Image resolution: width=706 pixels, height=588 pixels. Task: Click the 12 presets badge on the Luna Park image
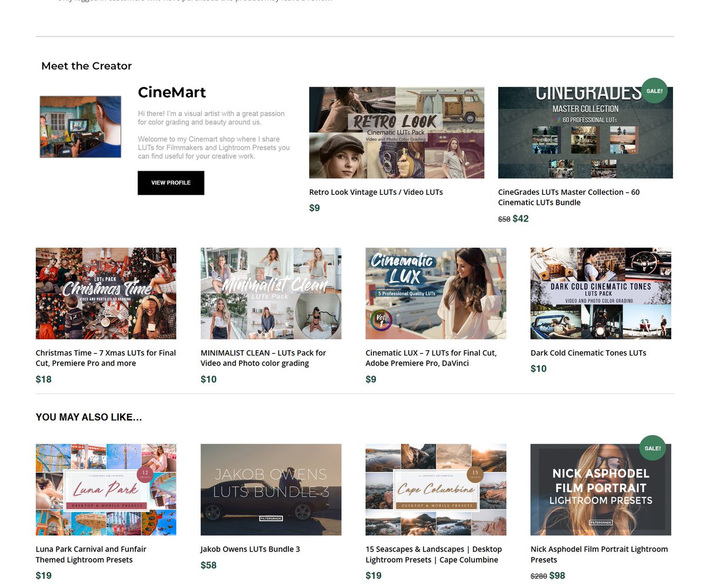click(145, 474)
